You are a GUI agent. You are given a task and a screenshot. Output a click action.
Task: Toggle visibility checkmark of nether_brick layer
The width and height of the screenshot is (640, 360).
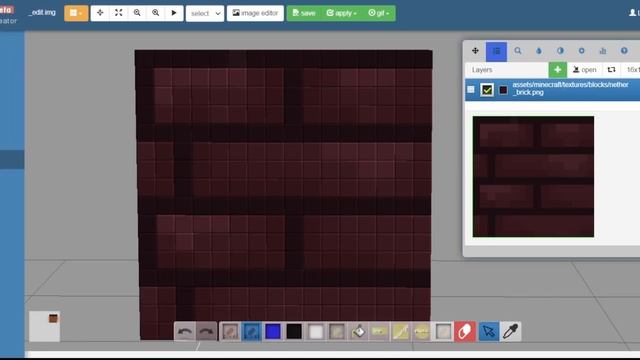(487, 90)
